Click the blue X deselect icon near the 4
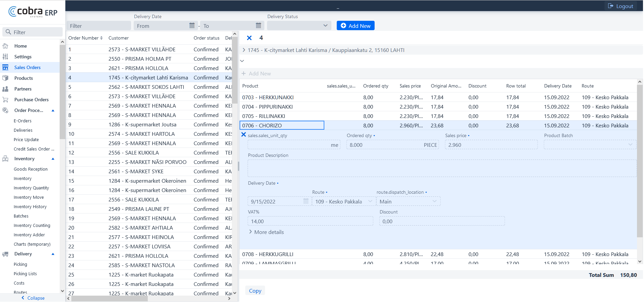This screenshot has height=302, width=644. click(x=249, y=38)
